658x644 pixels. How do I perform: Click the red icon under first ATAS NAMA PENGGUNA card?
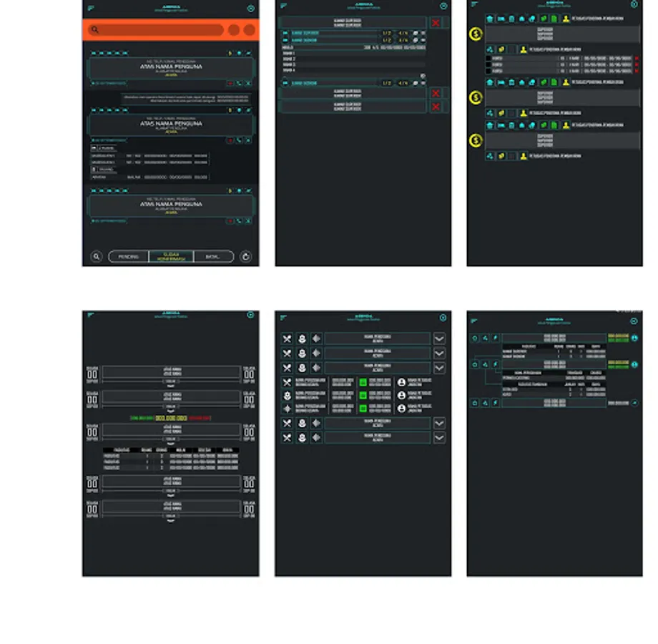point(230,84)
